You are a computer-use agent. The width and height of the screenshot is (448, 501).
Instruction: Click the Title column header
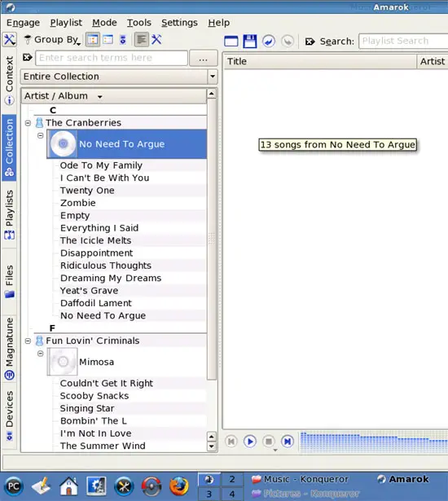coord(320,61)
